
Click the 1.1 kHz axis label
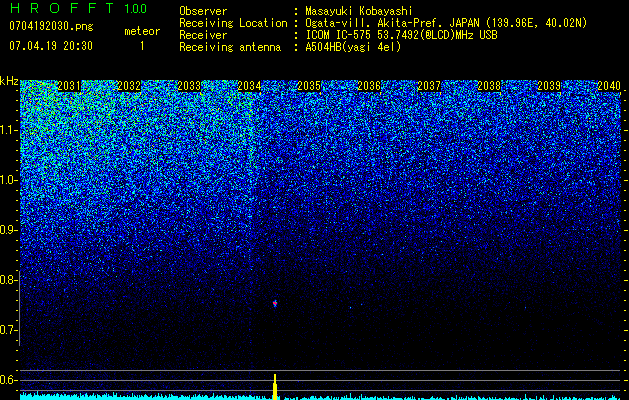point(9,130)
